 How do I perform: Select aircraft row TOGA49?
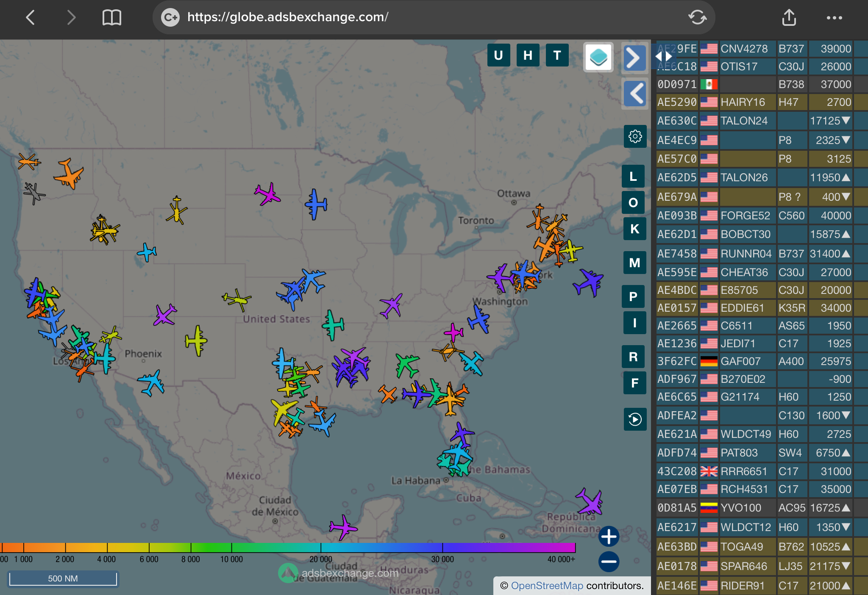762,547
